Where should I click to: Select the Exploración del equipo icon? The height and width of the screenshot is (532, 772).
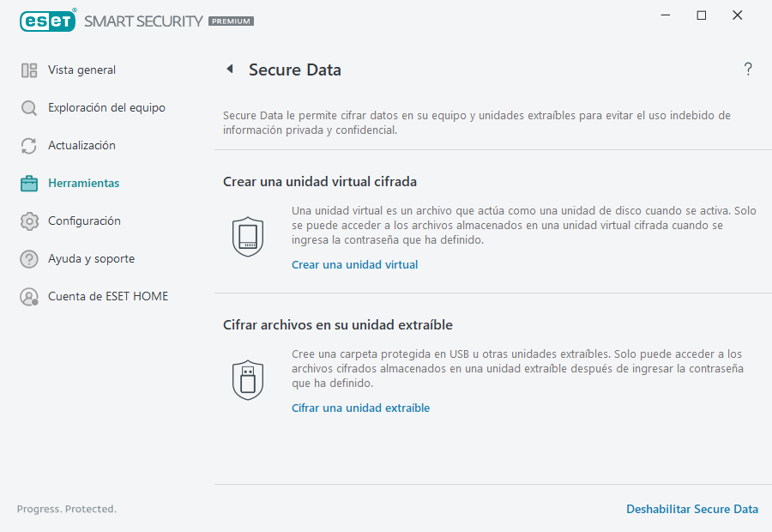coord(28,107)
